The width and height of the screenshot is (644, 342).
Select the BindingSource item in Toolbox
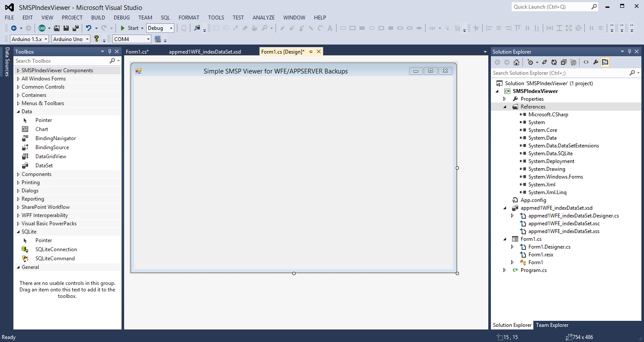pos(52,147)
